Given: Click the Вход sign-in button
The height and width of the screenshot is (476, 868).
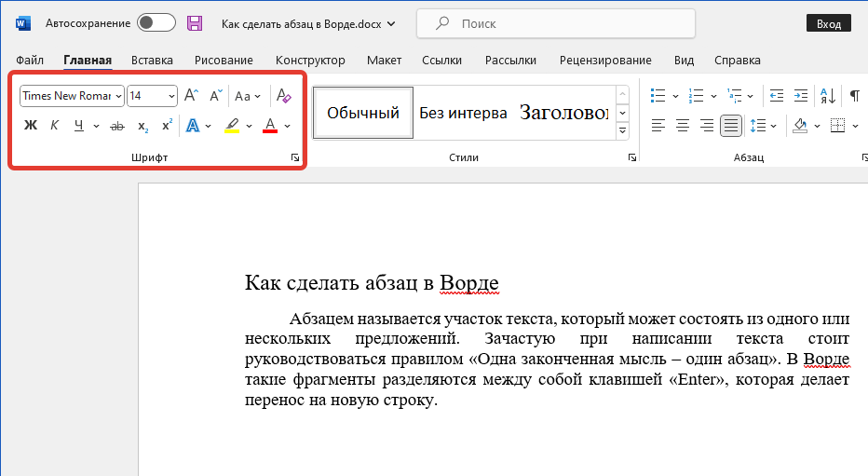Looking at the screenshot, I should click(828, 24).
